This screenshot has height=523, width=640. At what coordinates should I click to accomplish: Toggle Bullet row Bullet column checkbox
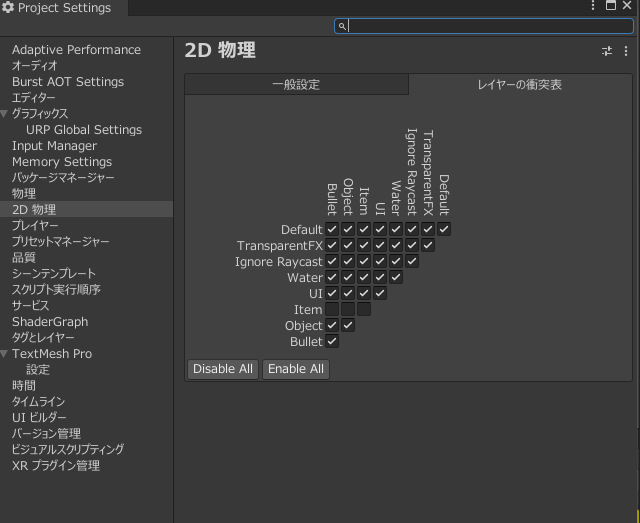click(332, 341)
